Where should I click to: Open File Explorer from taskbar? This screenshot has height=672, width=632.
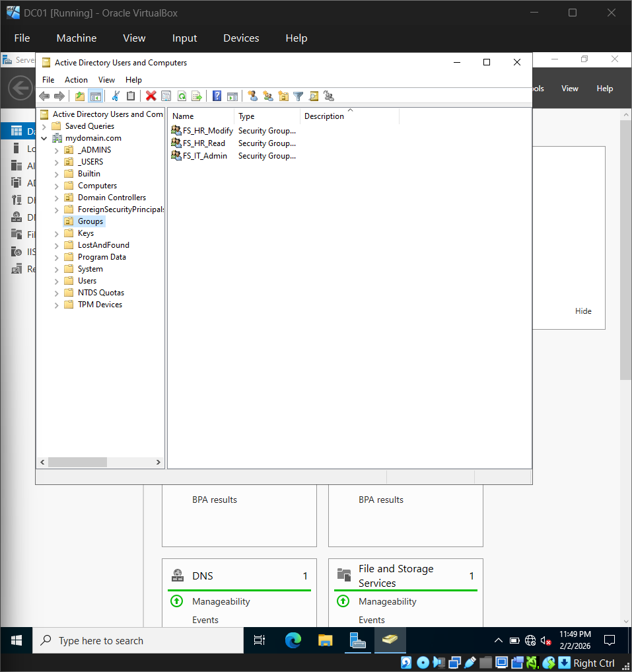(325, 641)
